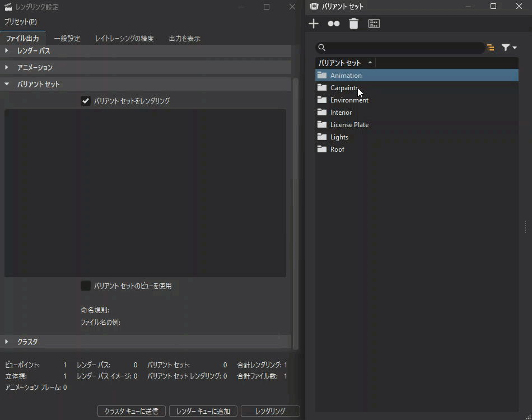Open the filter funnel dropdown
This screenshot has width=532, height=420.
509,48
